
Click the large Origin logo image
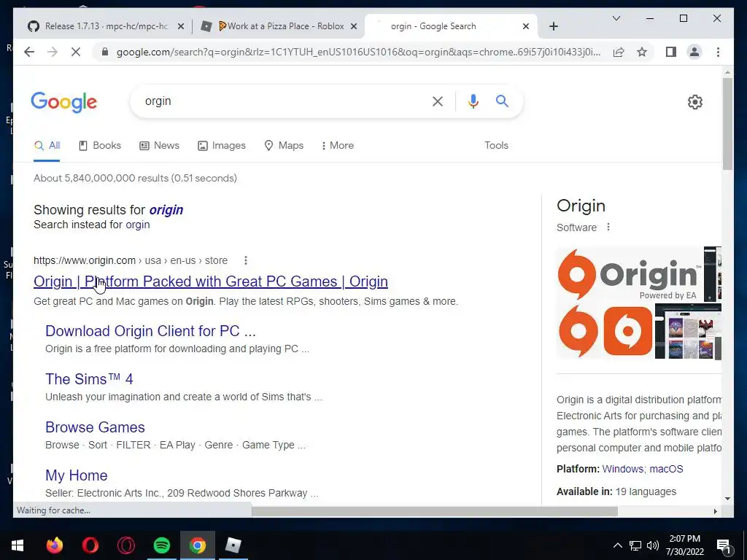629,274
